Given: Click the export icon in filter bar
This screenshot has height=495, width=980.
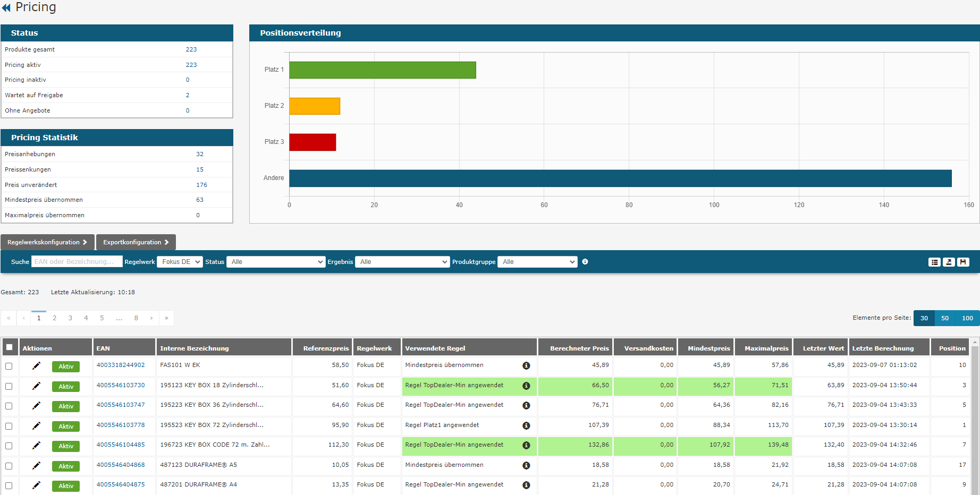Looking at the screenshot, I should [949, 262].
